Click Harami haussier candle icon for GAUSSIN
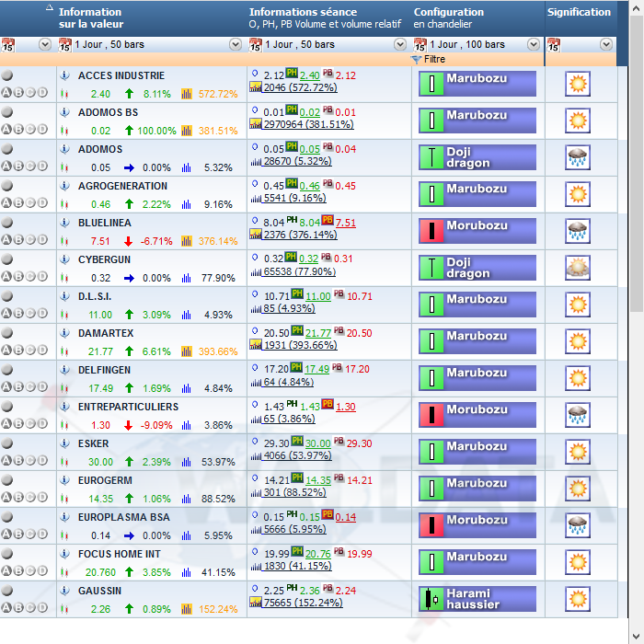The height and width of the screenshot is (644, 644). 431,599
